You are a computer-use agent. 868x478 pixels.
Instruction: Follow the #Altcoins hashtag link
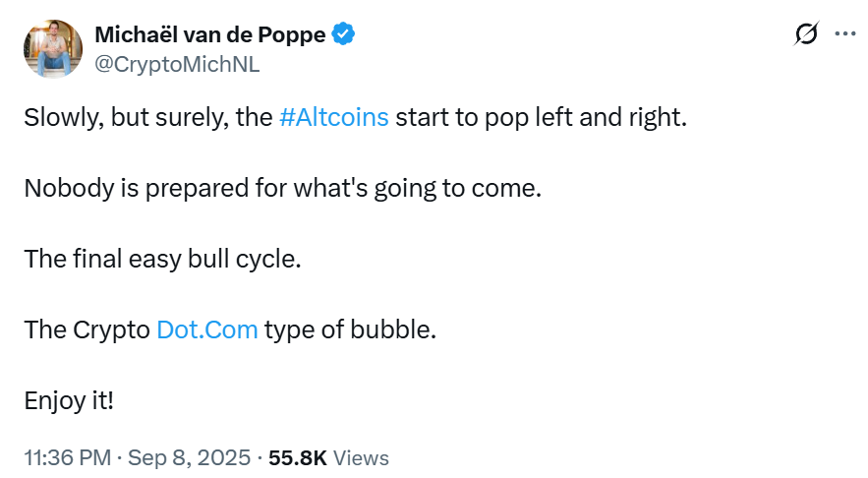(334, 117)
